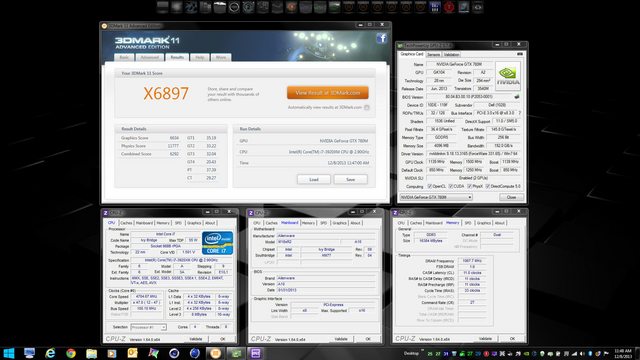Open the Facebook icon in 3DMark 11
The height and width of the screenshot is (360, 640).
(x=382, y=38)
